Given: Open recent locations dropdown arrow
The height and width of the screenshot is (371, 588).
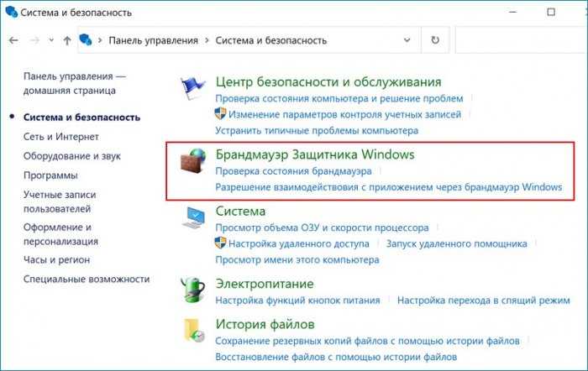Looking at the screenshot, I should pyautogui.click(x=51, y=39).
